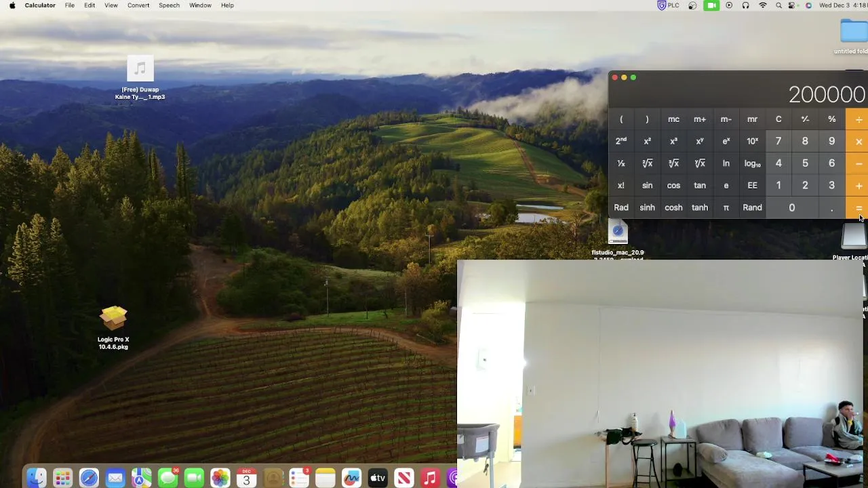Click the add operator key
The image size is (868, 488).
(x=859, y=186)
